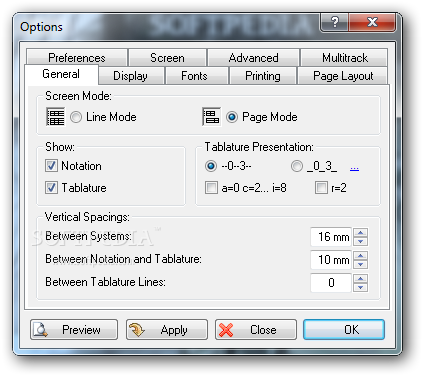Switch to the Multitrack tab

[x=344, y=58]
